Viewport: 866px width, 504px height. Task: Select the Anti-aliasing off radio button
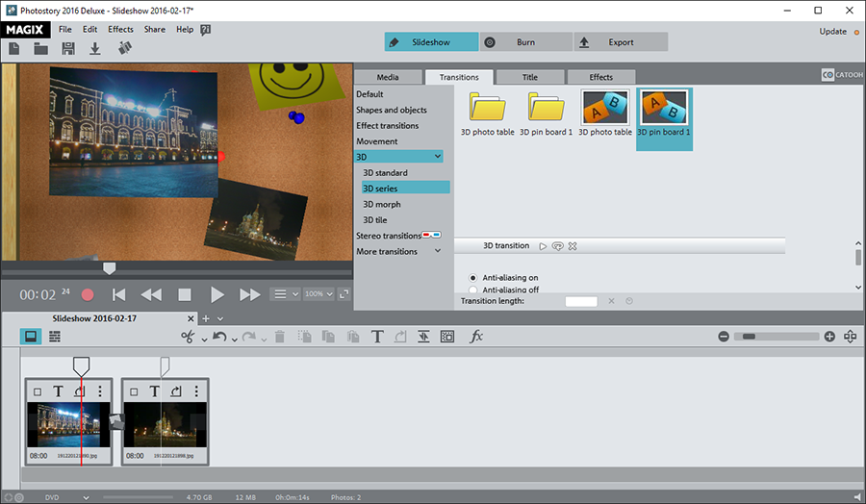click(x=472, y=290)
